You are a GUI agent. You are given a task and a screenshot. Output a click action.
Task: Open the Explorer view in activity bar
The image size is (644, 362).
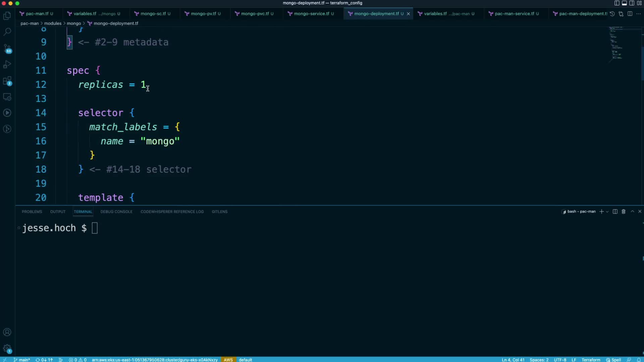click(x=7, y=16)
